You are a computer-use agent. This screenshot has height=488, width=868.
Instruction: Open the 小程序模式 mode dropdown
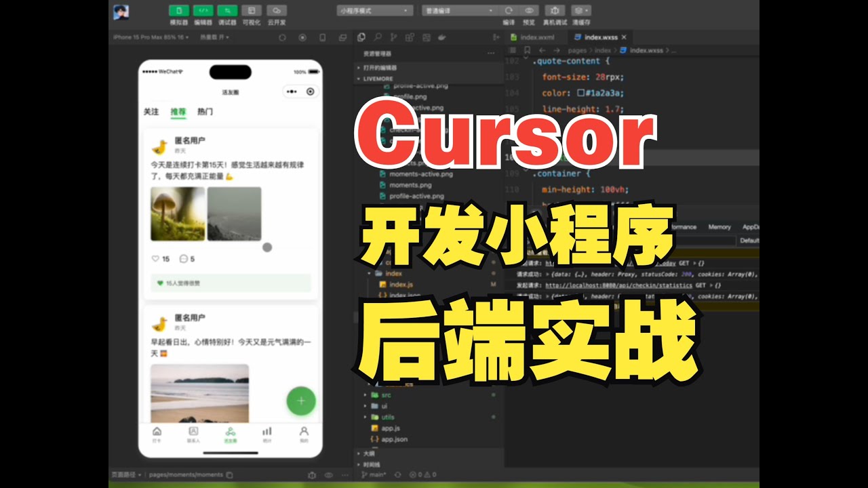click(375, 11)
